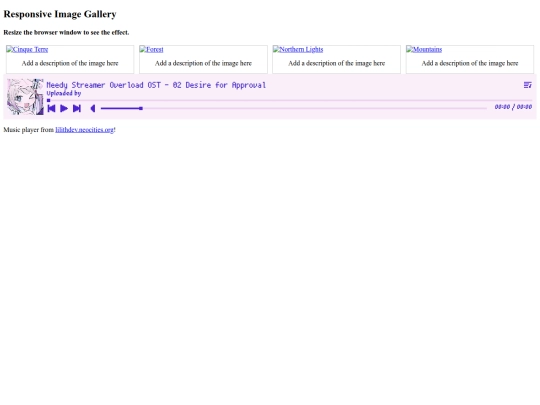This screenshot has width=540, height=405.
Task: Open the Forest image link
Action: coord(152,49)
